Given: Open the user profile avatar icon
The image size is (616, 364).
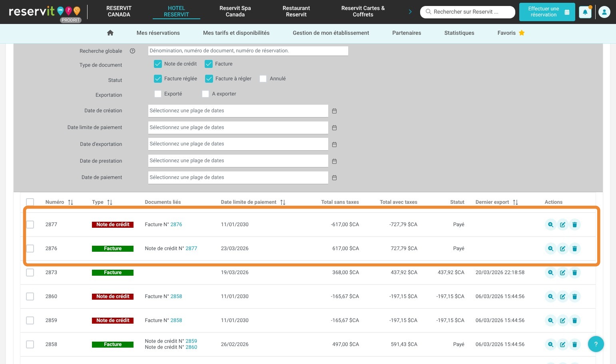Looking at the screenshot, I should [x=604, y=12].
